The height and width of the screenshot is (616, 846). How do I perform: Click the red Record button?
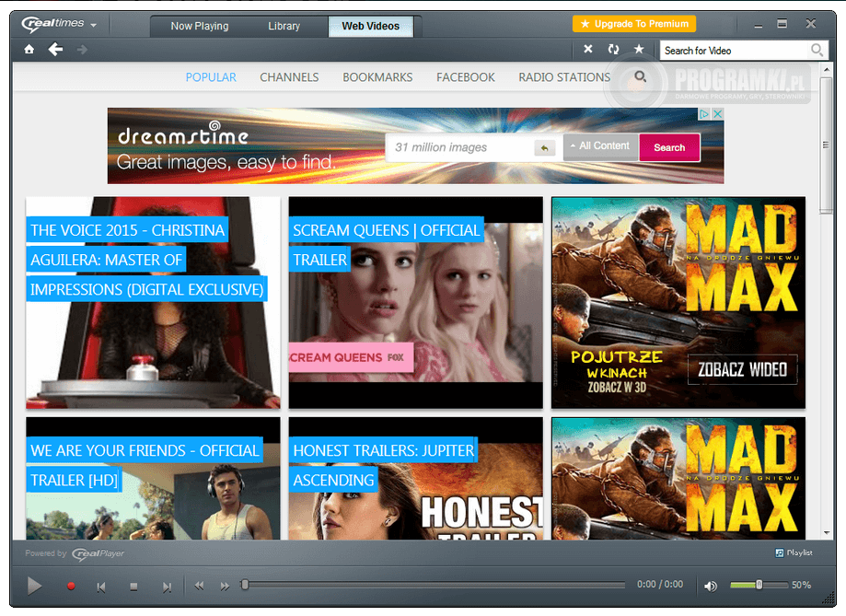pos(71,586)
